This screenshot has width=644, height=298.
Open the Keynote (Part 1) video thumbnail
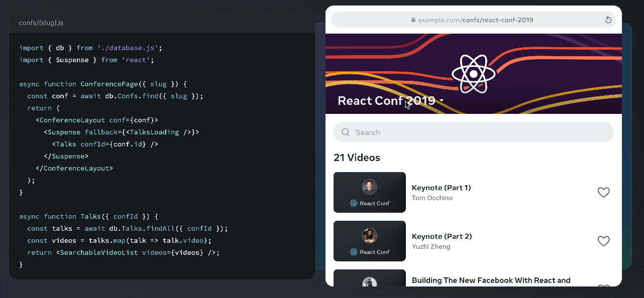(370, 192)
